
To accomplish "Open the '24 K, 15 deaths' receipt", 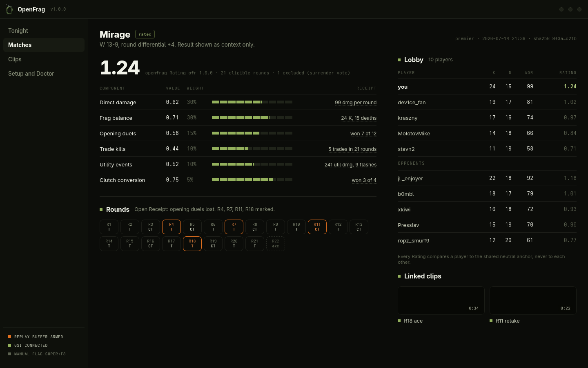I will point(359,118).
